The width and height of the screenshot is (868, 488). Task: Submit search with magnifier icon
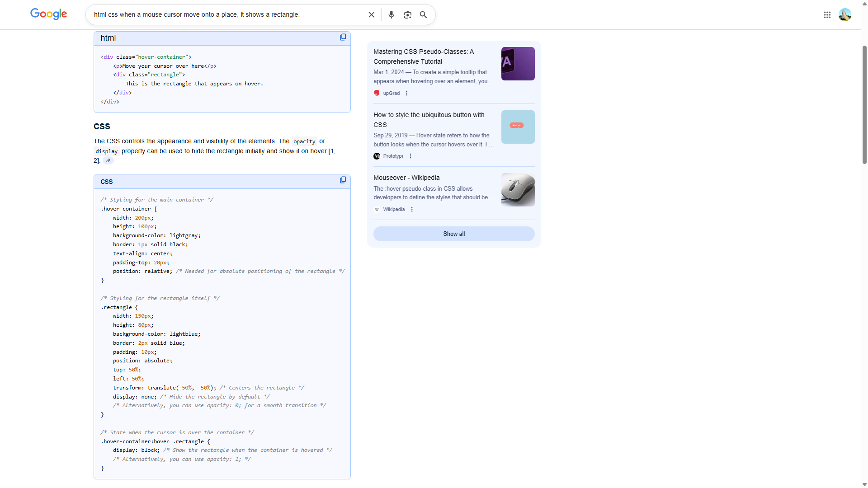[423, 15]
